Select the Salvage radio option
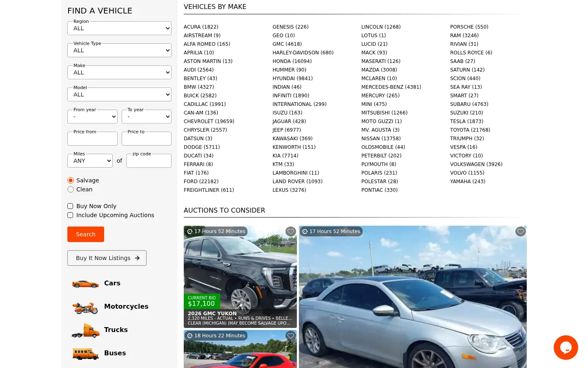 pyautogui.click(x=71, y=180)
